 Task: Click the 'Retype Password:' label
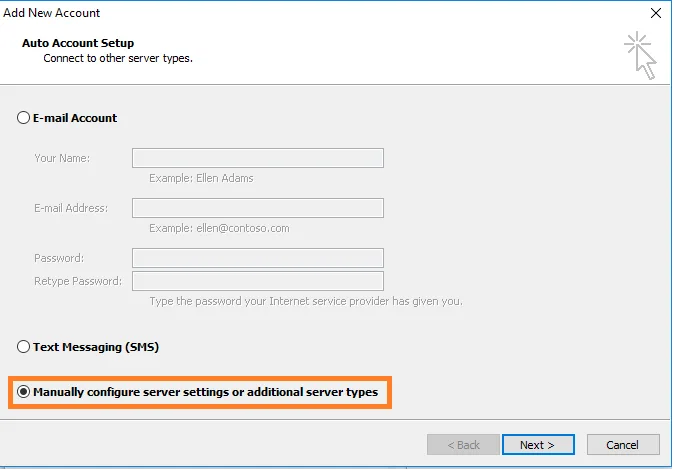78,281
